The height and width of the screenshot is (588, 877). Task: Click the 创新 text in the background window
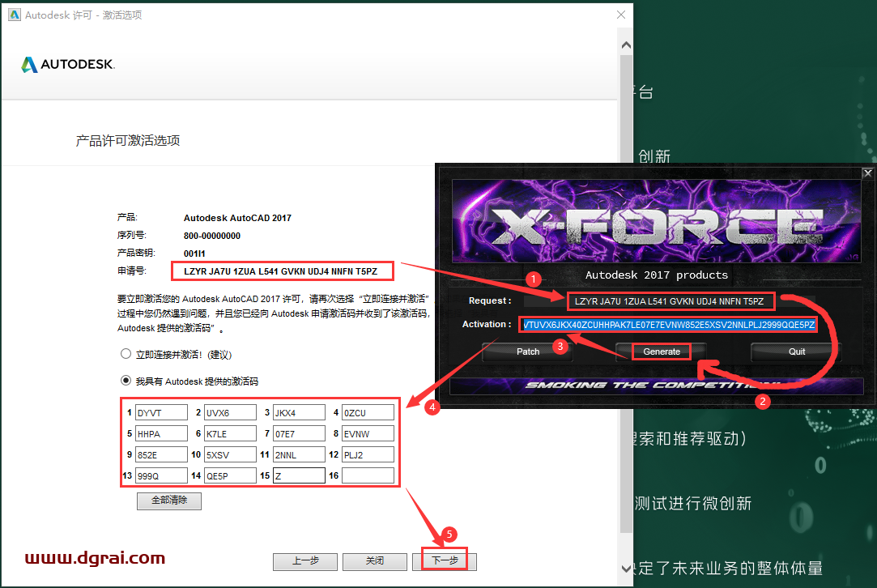tap(653, 156)
